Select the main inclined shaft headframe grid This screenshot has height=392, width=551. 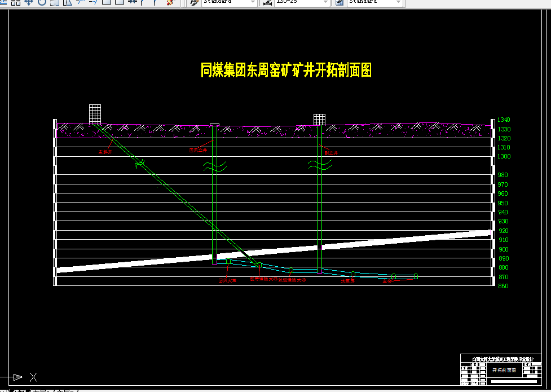click(x=95, y=114)
